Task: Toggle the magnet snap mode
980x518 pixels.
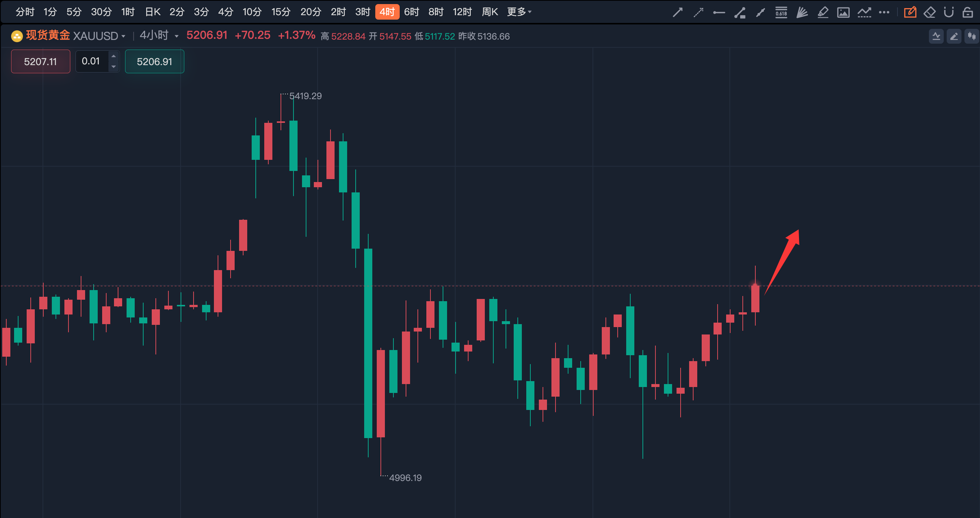Action: pos(949,13)
